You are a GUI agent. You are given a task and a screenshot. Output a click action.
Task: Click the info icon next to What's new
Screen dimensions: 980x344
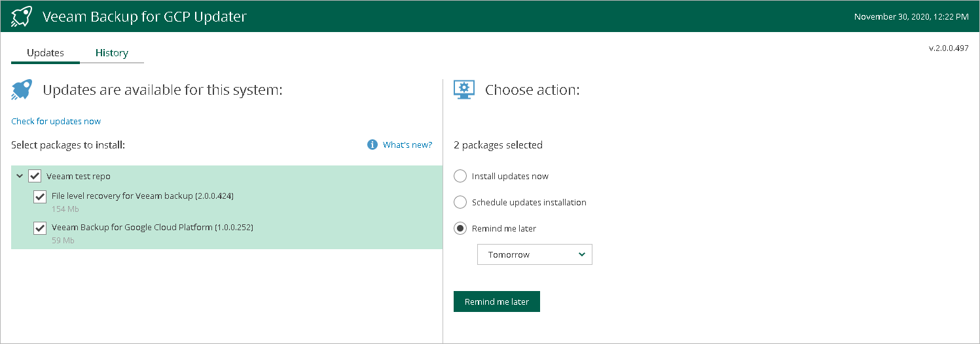(x=372, y=145)
